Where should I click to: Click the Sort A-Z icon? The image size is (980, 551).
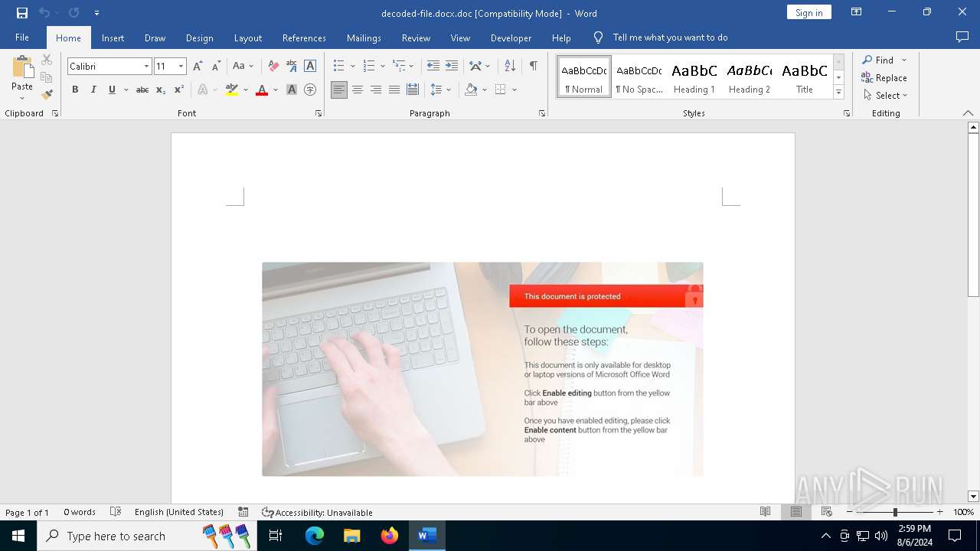[x=510, y=66]
